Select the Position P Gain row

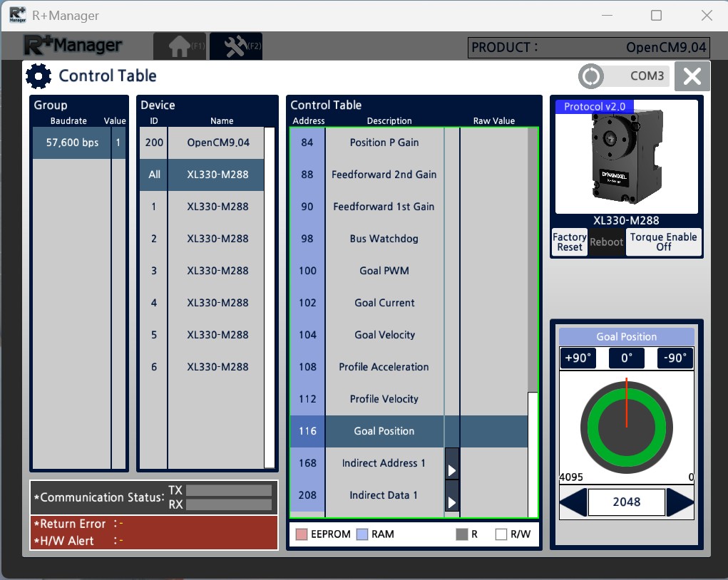click(x=409, y=143)
